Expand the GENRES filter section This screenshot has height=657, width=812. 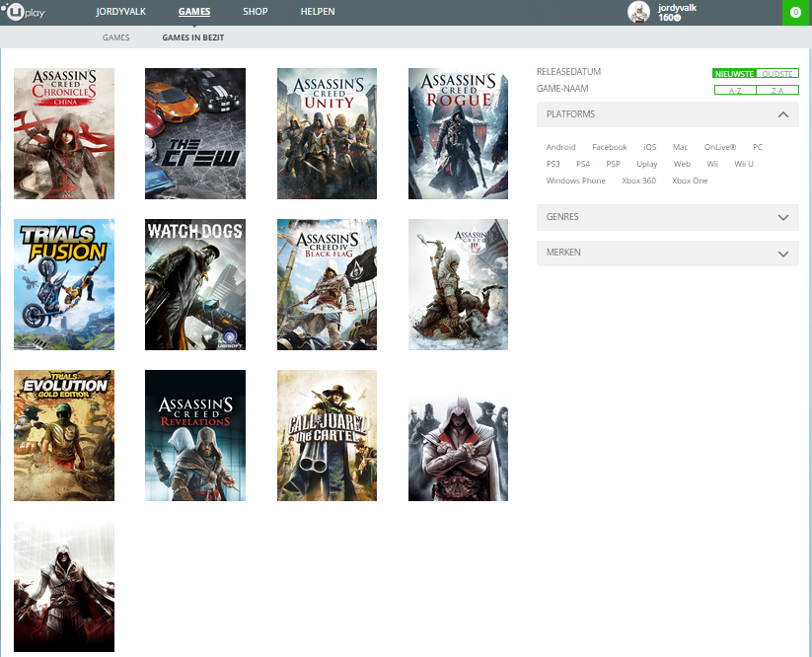(x=668, y=217)
